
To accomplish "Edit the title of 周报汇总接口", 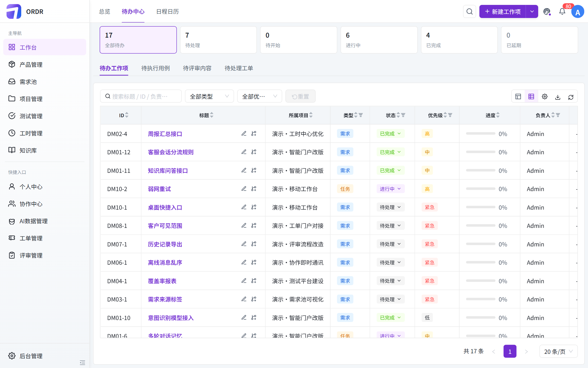I will [244, 134].
